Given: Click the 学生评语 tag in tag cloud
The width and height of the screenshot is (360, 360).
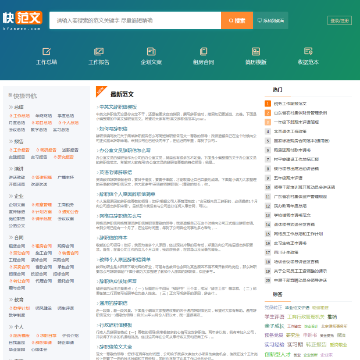Looking at the screenshot, I should 274,317.
